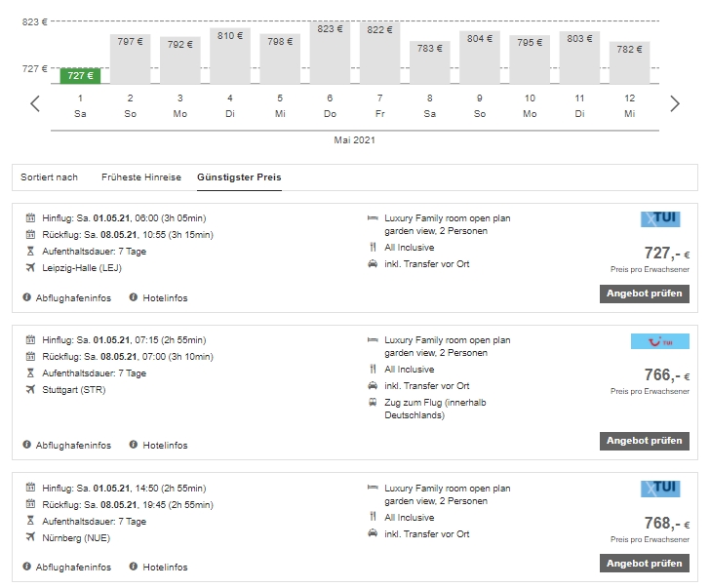710x588 pixels.
Task: Click the info icon beside first offer's Abflughafeninfos
Action: click(27, 297)
